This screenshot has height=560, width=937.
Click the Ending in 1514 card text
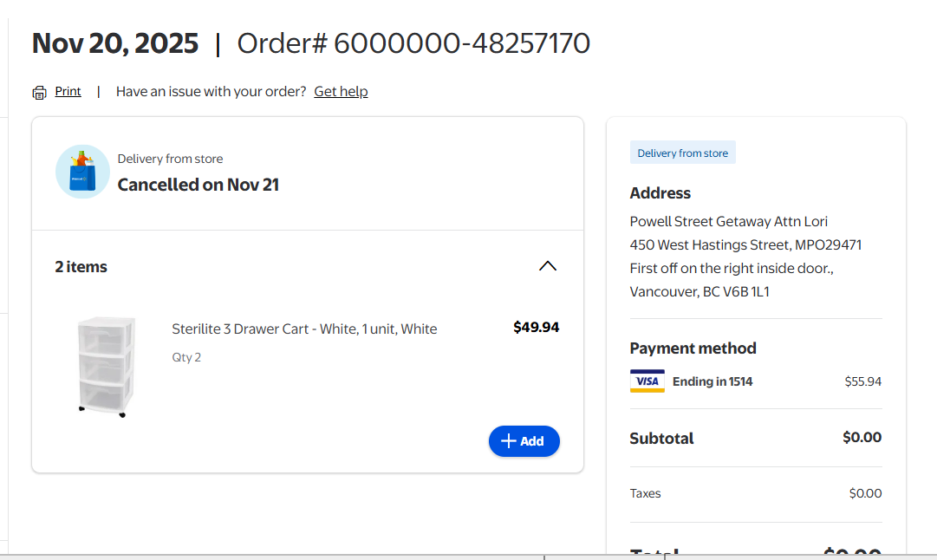(713, 381)
